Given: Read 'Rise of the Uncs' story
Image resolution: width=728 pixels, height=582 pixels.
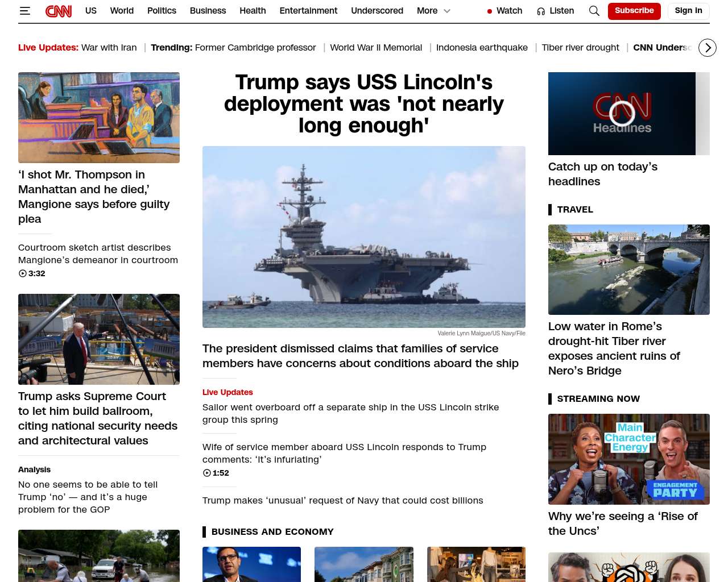Looking at the screenshot, I should click(x=623, y=523).
